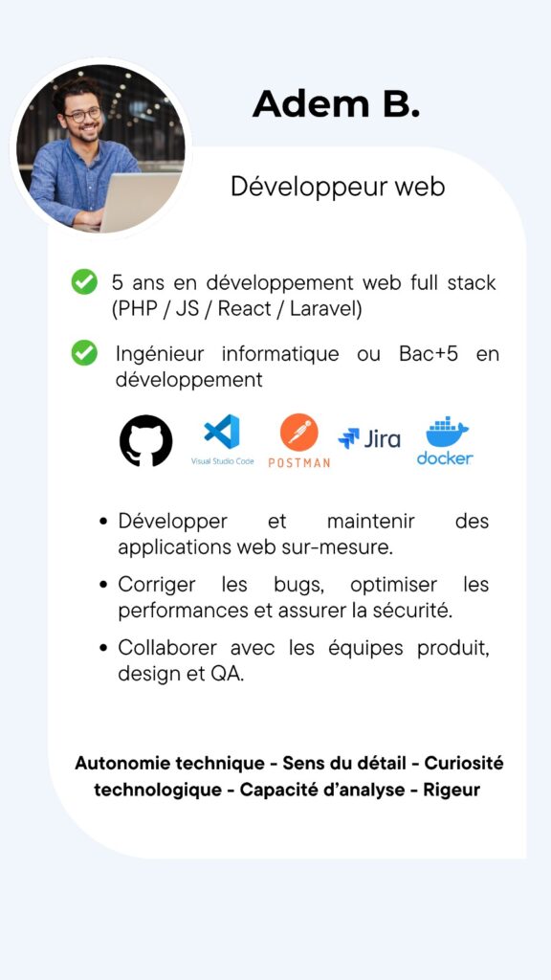Viewport: 551px width, 980px height.
Task: Click the Autonomie technique soft skill text
Action: coord(169,763)
